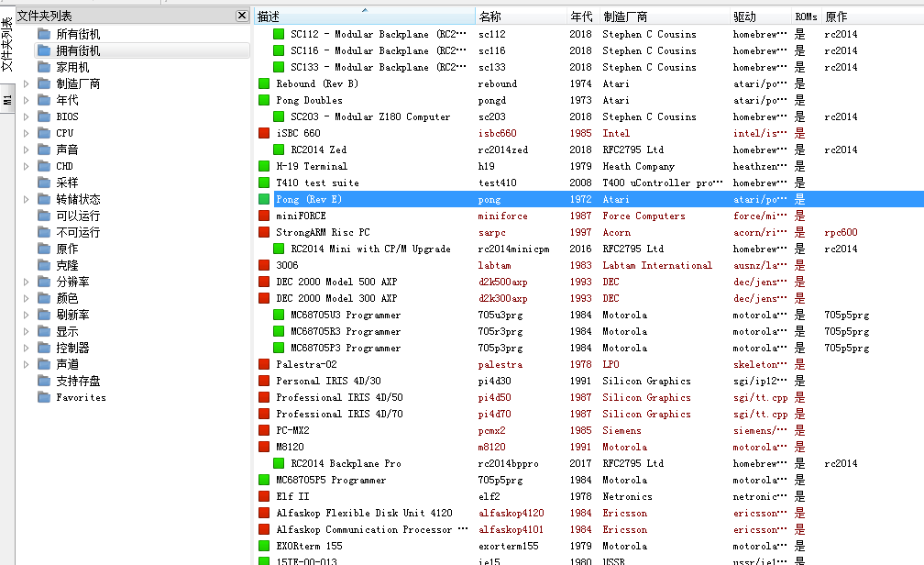The image size is (924, 565).
Task: Expand the 年代 folder tree node
Action: pyautogui.click(x=26, y=100)
